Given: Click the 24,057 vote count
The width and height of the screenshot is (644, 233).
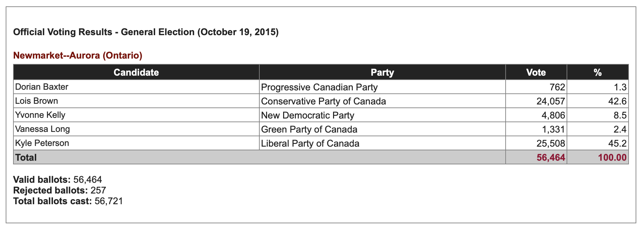Looking at the screenshot, I should [x=551, y=101].
